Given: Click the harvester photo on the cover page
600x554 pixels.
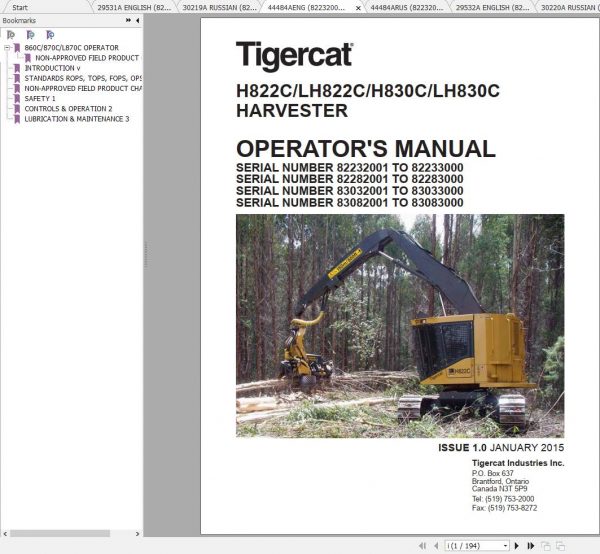Looking at the screenshot, I should coord(400,326).
